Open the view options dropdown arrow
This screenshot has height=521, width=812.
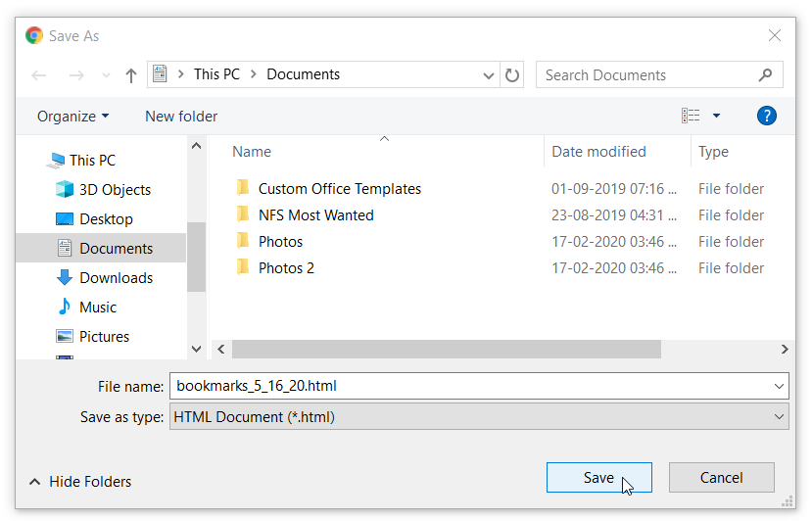pyautogui.click(x=716, y=116)
